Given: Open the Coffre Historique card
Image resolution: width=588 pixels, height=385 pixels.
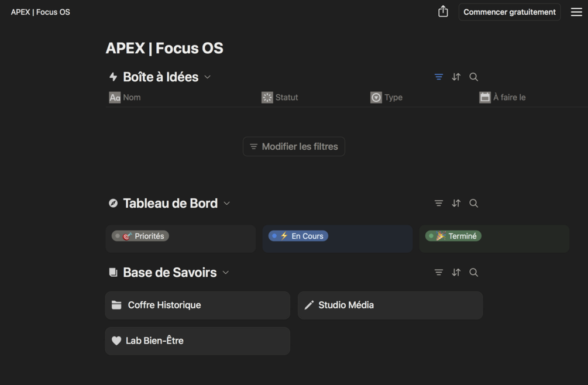Looking at the screenshot, I should (x=198, y=305).
